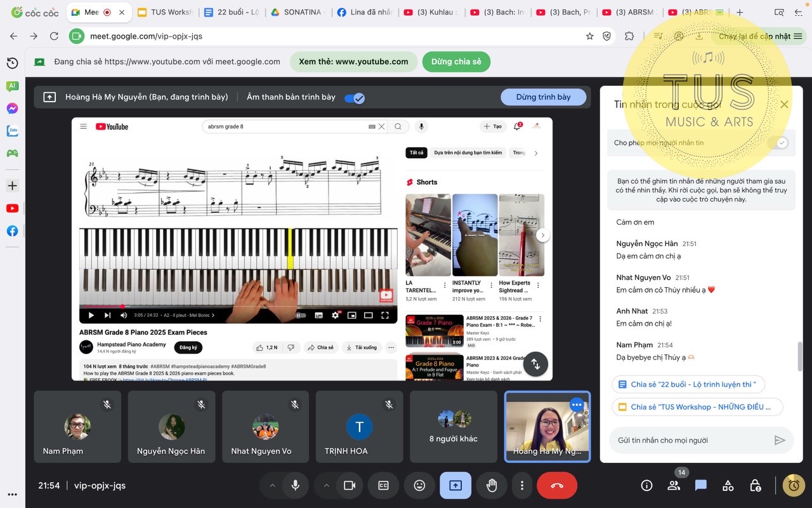
Task: Open meeting details info icon
Action: click(x=646, y=485)
